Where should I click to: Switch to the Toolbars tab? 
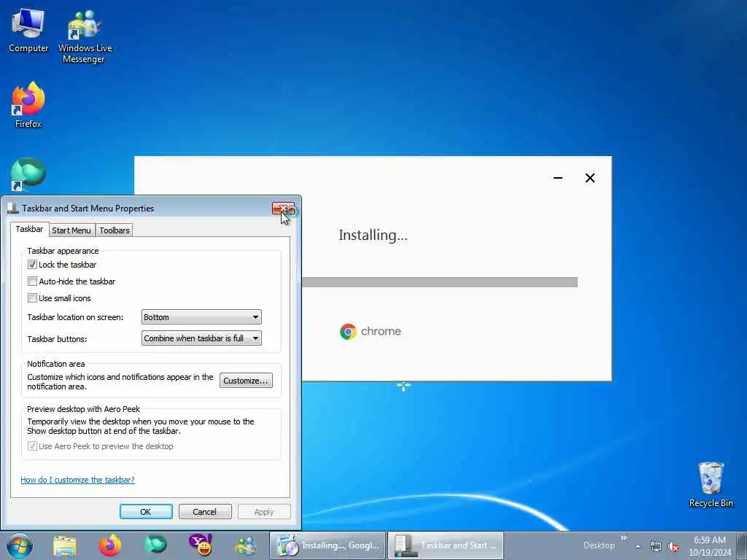[115, 230]
